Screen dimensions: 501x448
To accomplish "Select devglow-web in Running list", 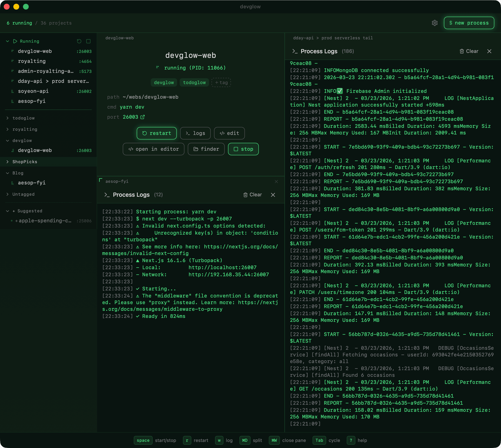I will 49,51.
